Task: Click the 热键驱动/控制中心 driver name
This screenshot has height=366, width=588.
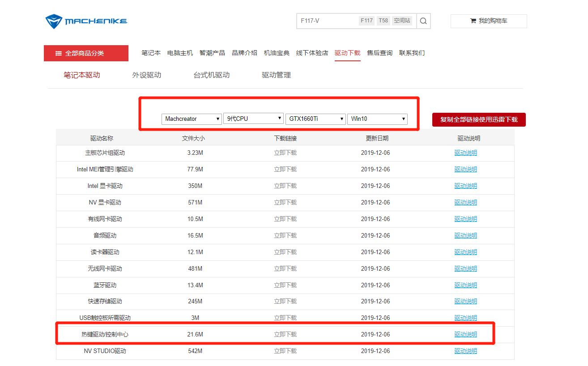Action: 105,334
